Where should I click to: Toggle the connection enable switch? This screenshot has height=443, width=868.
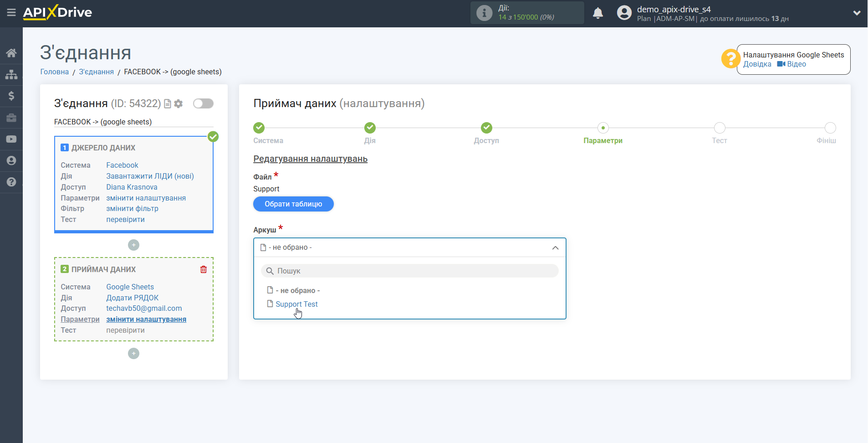point(203,103)
